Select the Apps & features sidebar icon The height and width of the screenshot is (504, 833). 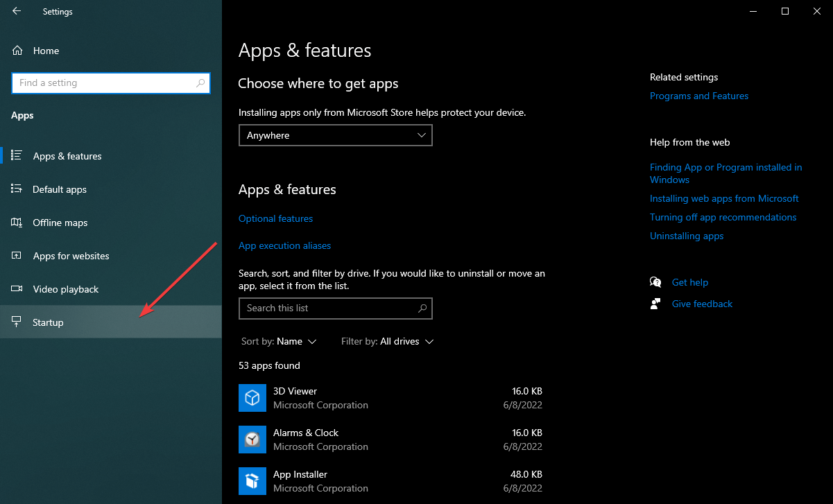click(17, 156)
